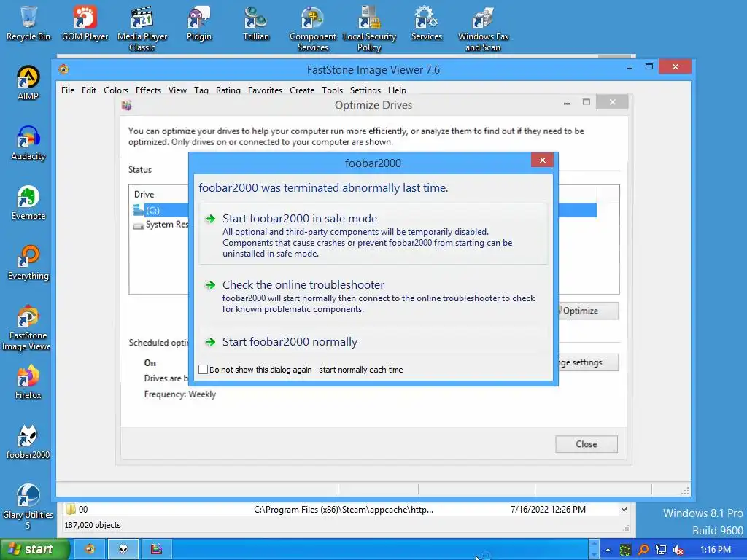Open the Recycle Bin desktop icon
This screenshot has height=560, width=747.
pyautogui.click(x=28, y=23)
